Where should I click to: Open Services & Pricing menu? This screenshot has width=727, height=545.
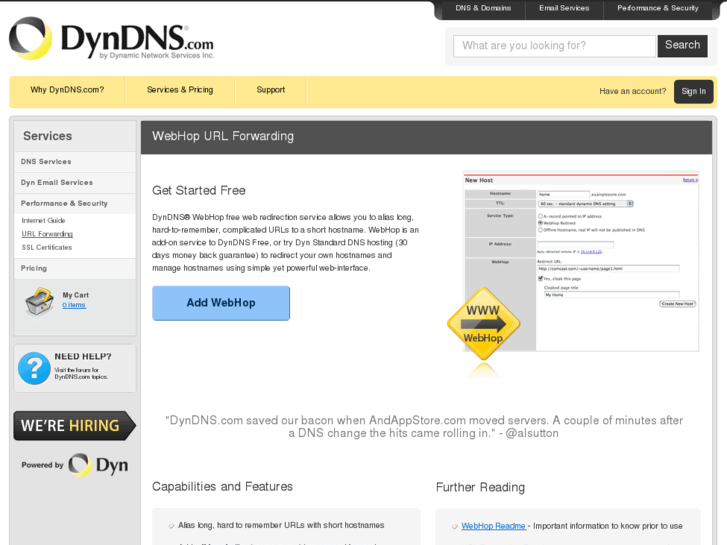click(x=180, y=90)
